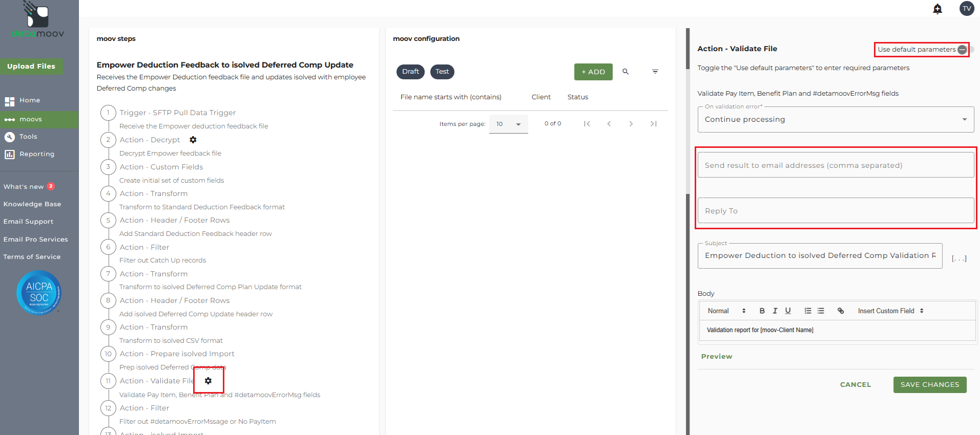Viewport: 980px width, 435px height.
Task: Open the Knowledge Base link
Action: [x=32, y=204]
